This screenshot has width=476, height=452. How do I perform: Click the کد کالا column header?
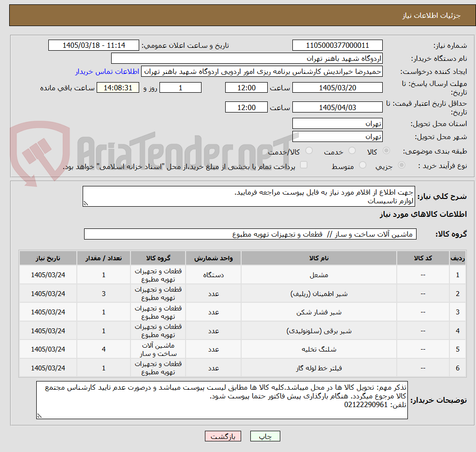(423, 258)
